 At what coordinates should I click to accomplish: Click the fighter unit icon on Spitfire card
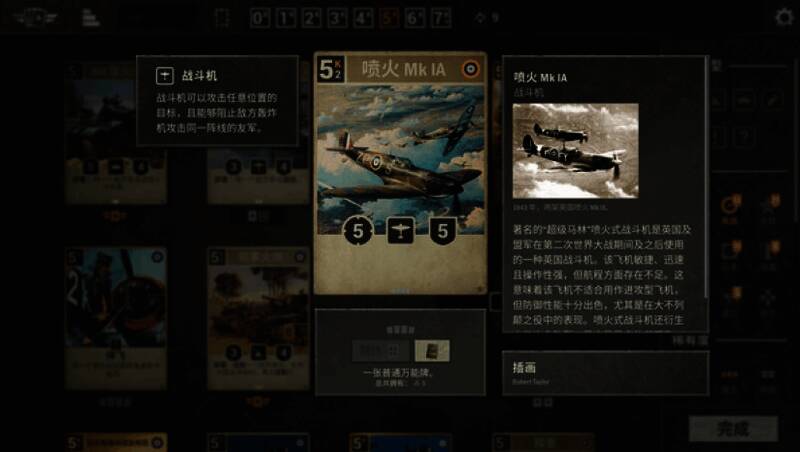tap(401, 231)
